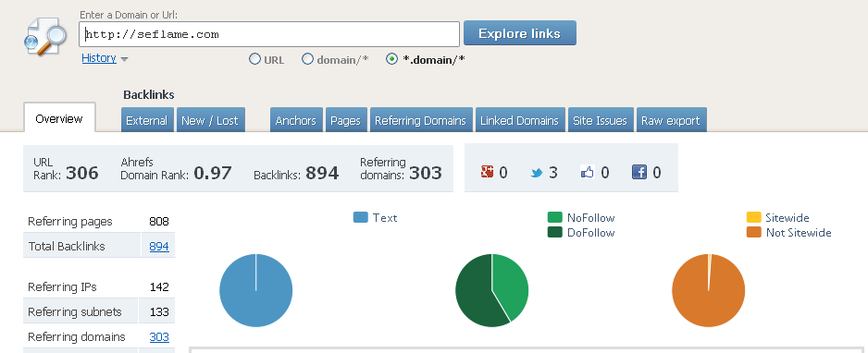Image resolution: width=868 pixels, height=353 pixels.
Task: Click the Explore links button
Action: click(520, 33)
